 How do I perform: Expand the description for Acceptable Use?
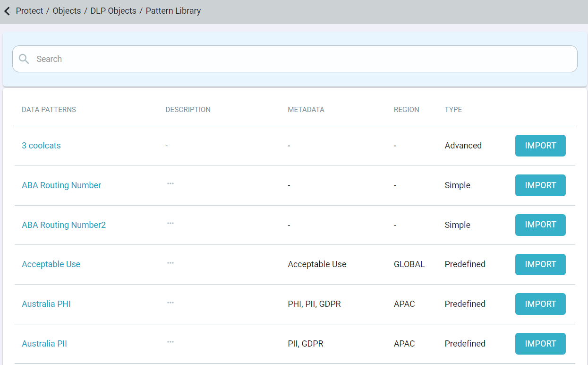(170, 264)
